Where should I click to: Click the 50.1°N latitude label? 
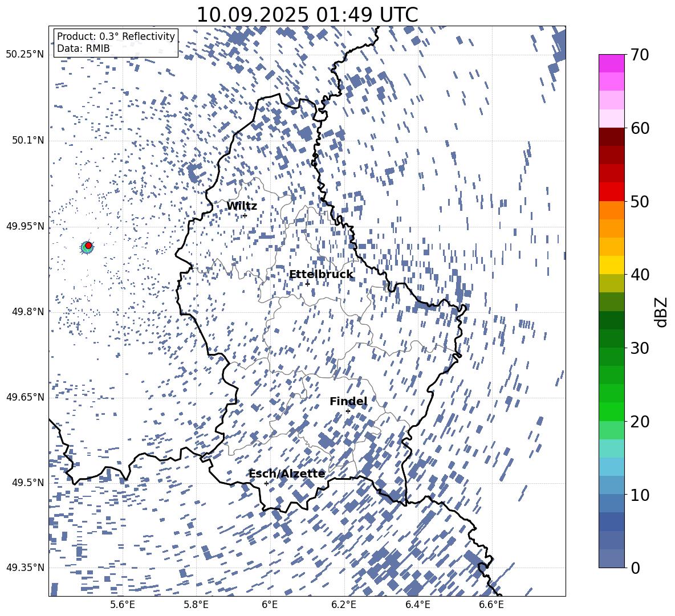28,141
